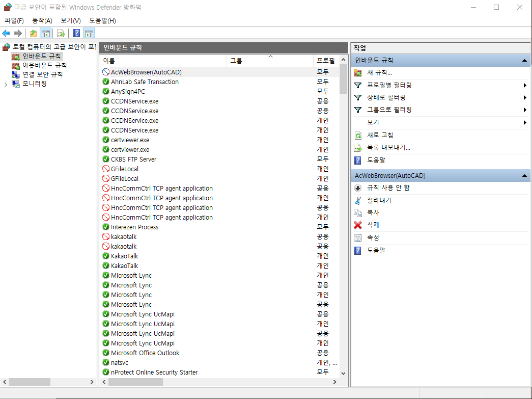Collapse the 인바운드 규칙 actions section
This screenshot has width=532, height=399.
[524, 60]
